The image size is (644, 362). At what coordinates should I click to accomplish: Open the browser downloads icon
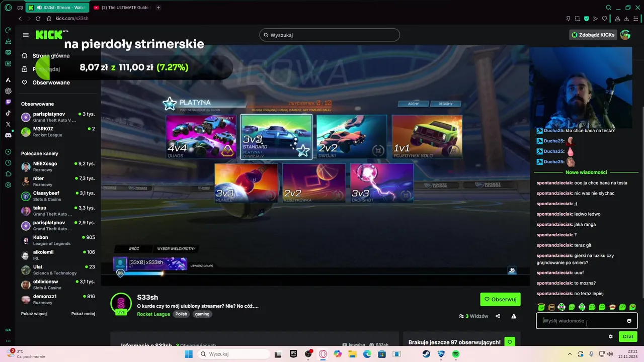[x=627, y=19]
